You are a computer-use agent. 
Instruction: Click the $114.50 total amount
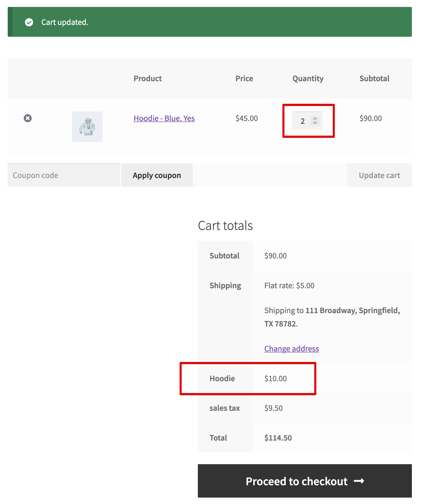point(278,438)
